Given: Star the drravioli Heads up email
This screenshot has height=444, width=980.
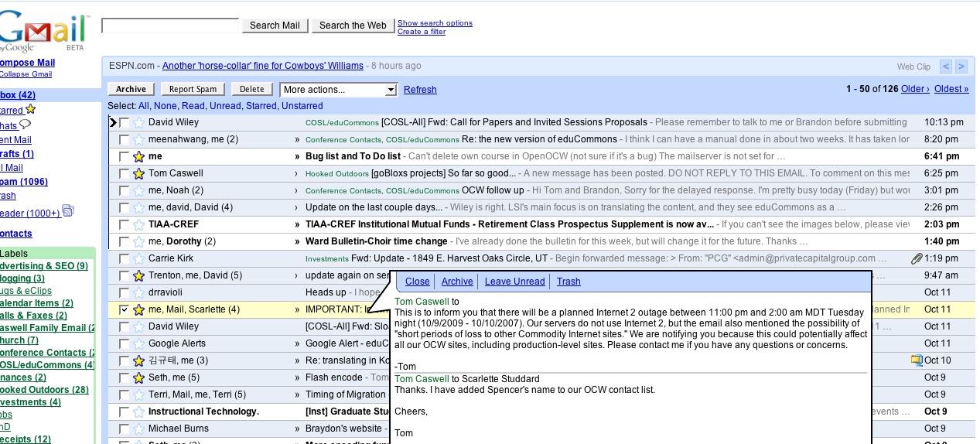Looking at the screenshot, I should coord(138,292).
